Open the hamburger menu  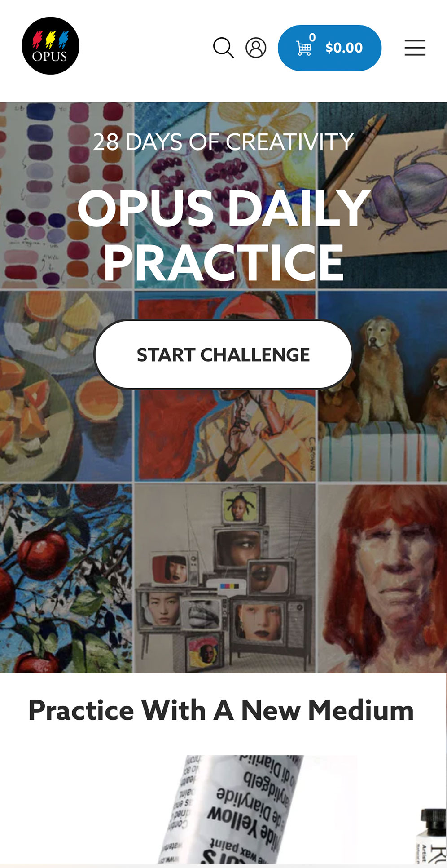pyautogui.click(x=415, y=48)
